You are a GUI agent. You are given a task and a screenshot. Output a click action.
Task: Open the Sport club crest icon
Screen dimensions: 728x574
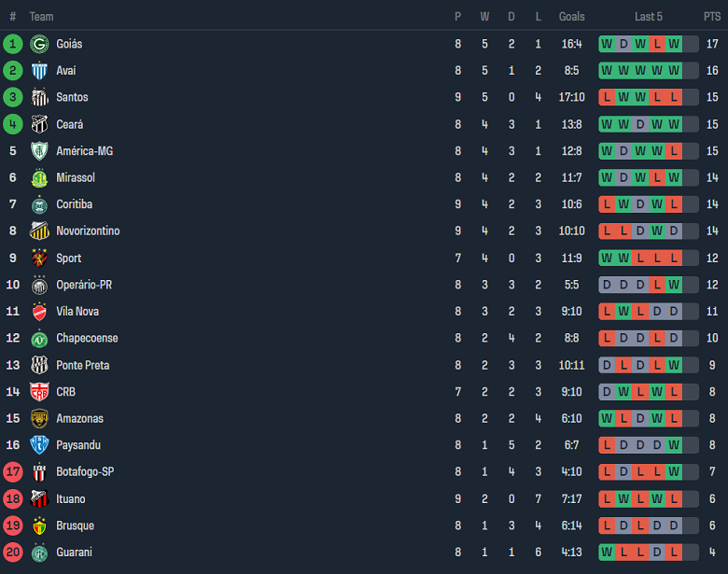point(39,259)
